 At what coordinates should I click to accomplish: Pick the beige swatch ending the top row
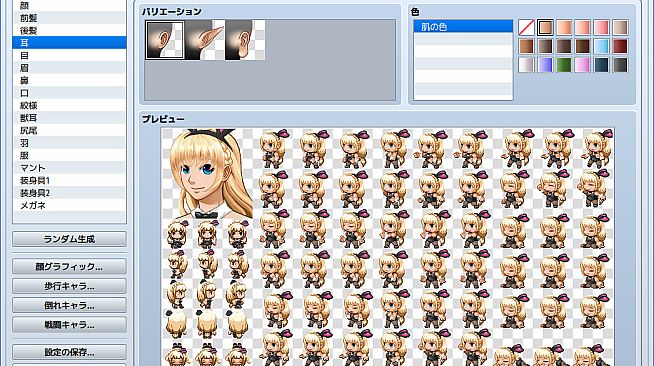(x=620, y=28)
